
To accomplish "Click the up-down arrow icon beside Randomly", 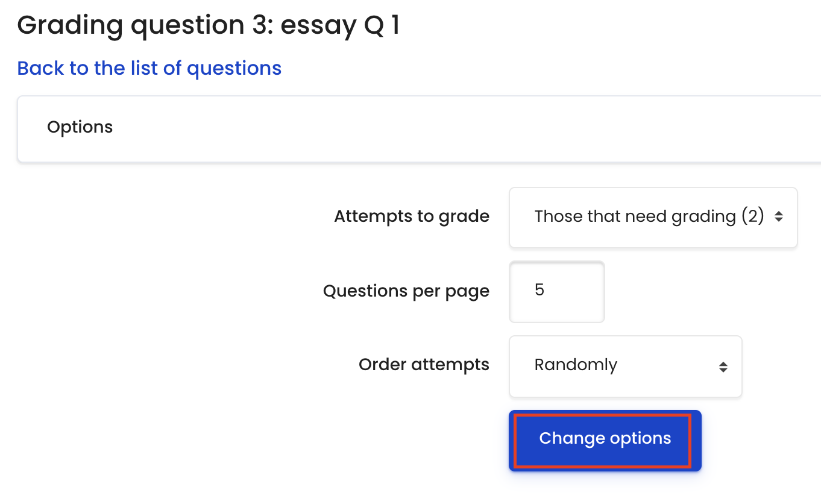I will pos(723,367).
